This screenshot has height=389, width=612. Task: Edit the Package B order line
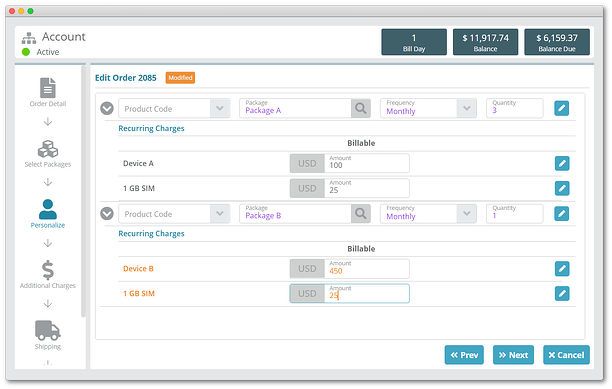click(561, 213)
